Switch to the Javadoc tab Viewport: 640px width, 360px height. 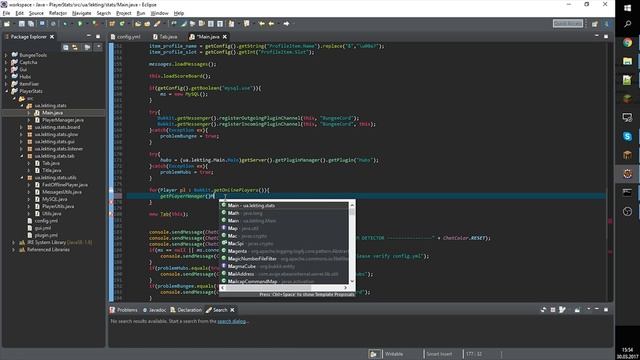(x=154, y=310)
